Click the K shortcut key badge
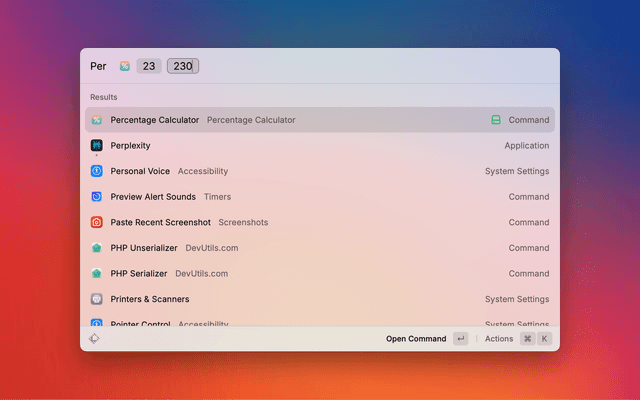This screenshot has width=640, height=400. (545, 339)
